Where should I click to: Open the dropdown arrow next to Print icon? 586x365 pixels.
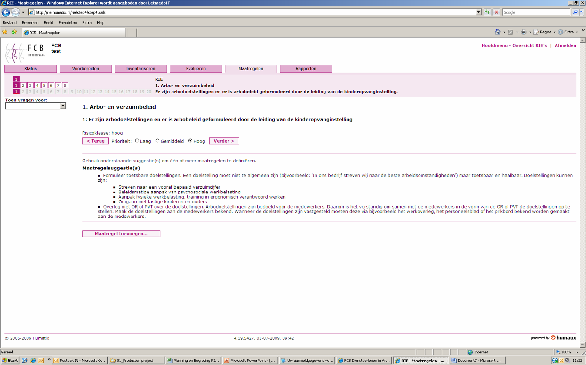(530, 32)
